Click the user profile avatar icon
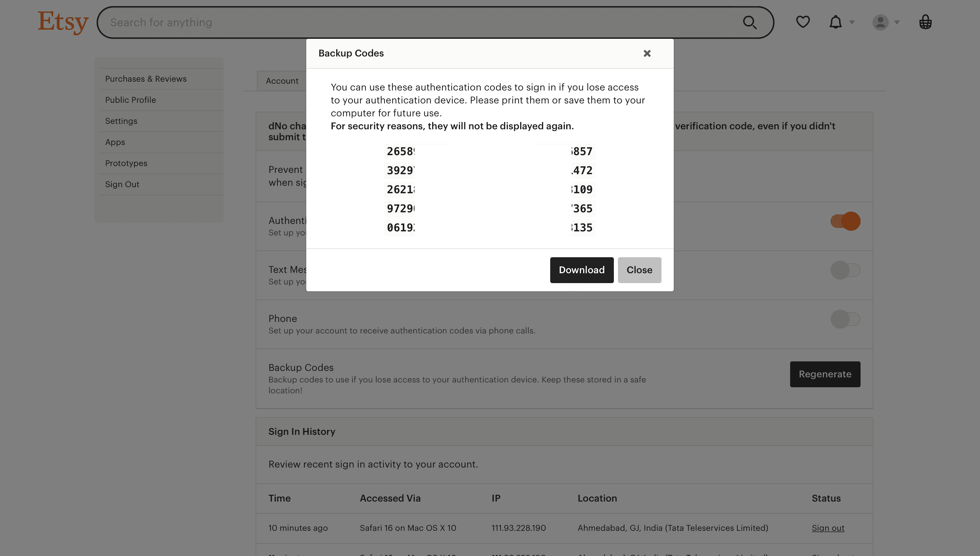 pos(880,22)
